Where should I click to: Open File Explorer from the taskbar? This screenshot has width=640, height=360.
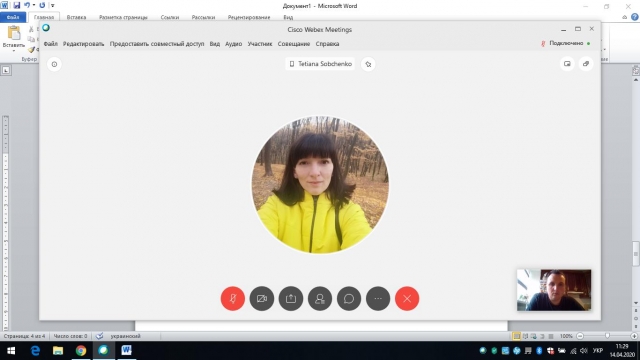coord(58,351)
